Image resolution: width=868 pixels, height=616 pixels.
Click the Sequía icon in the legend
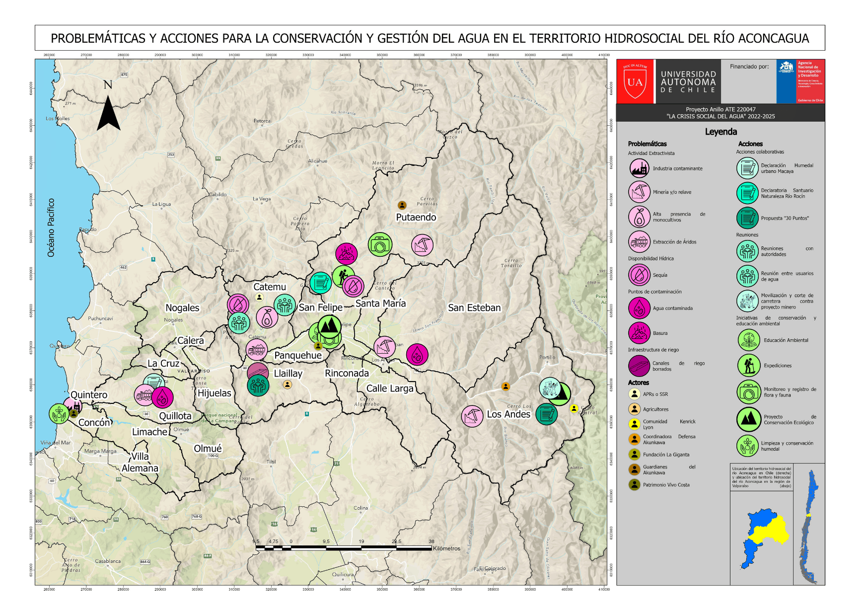click(x=639, y=275)
